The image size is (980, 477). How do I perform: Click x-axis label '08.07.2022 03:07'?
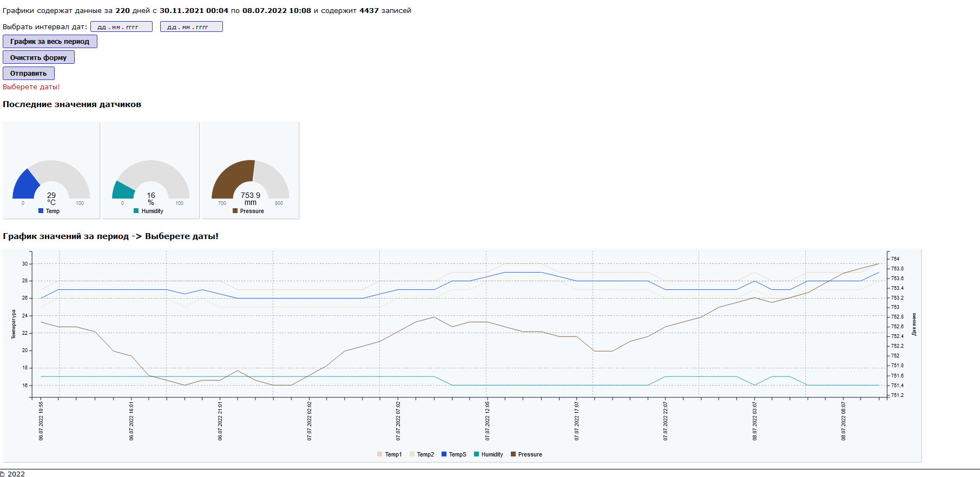755,421
